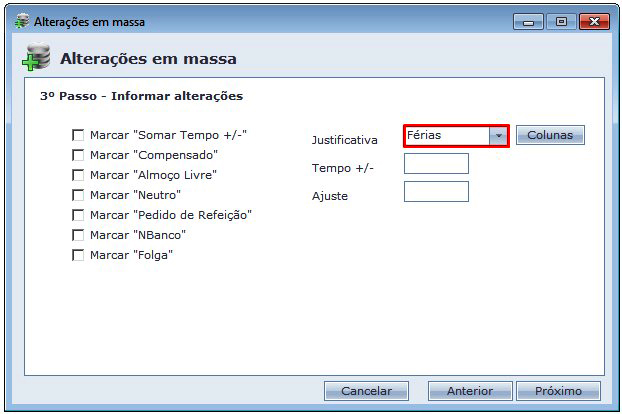The height and width of the screenshot is (414, 622).
Task: Enable Marcar "Somar Tempo +/-" checkbox
Action: (x=78, y=135)
